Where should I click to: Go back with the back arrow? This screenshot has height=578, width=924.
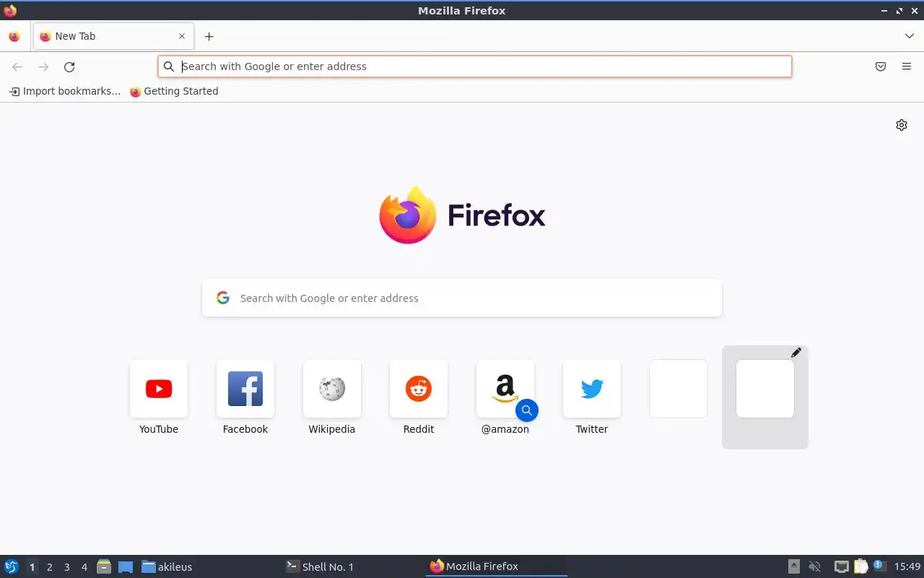click(17, 66)
